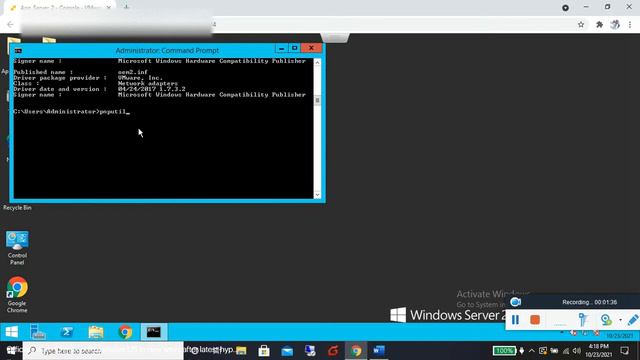Click the 100% battery indicator
The width and height of the screenshot is (640, 360).
coord(504,351)
